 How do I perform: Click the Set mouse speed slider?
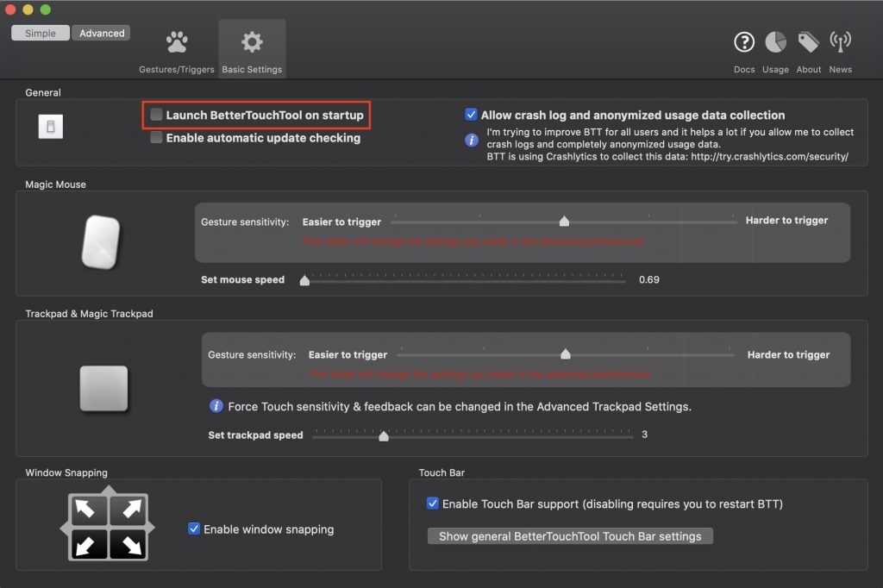pyautogui.click(x=465, y=279)
